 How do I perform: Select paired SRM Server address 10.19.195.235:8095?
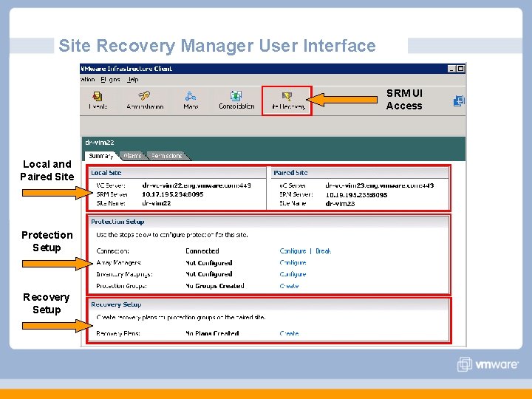(356, 195)
